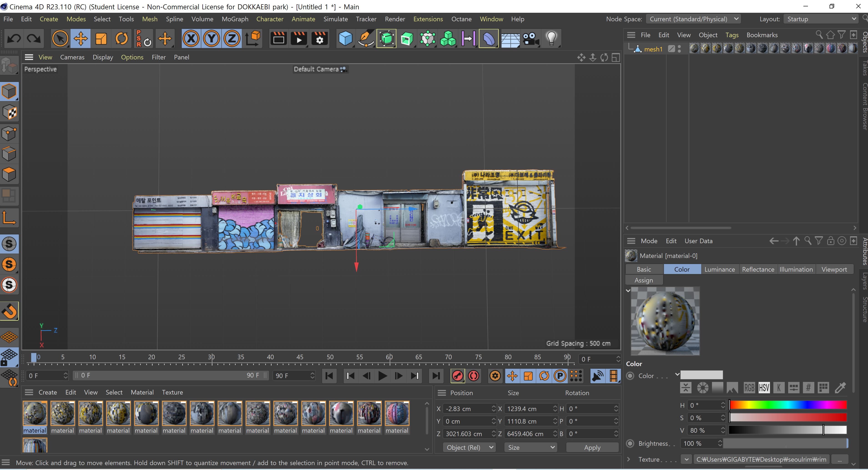Select first material thumbnail in Material manager

[35, 413]
